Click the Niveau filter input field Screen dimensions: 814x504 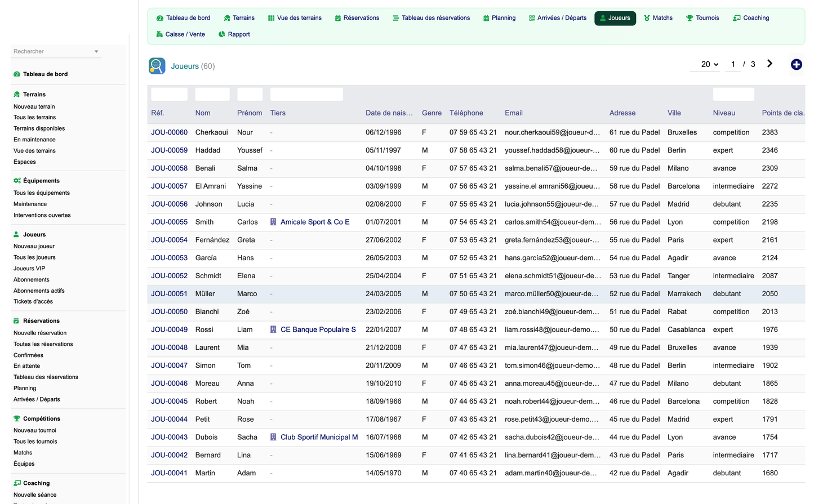733,95
